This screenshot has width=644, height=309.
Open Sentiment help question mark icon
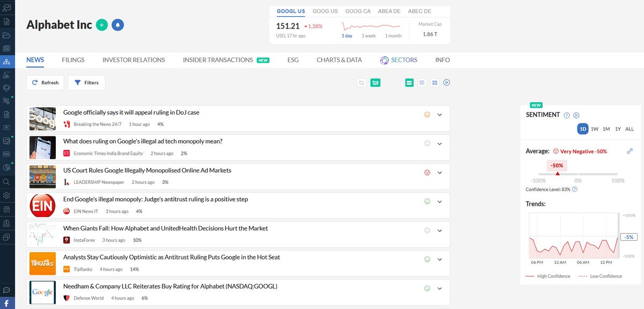pyautogui.click(x=567, y=115)
